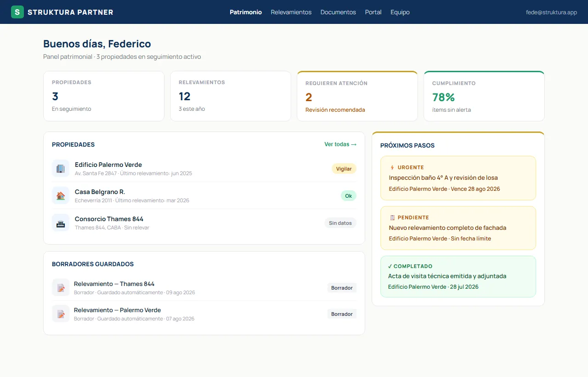This screenshot has width=588, height=377.
Task: Select the Consorcio Thames 844 property name
Action: (109, 219)
